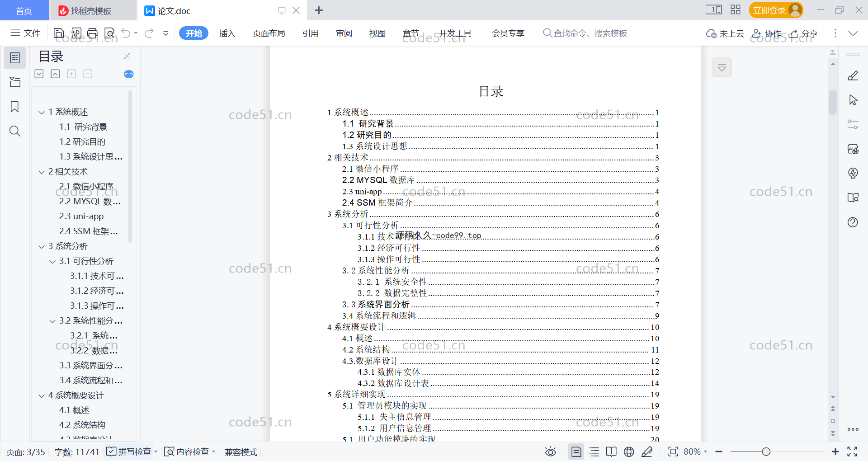Click the 立即登录 button
The image size is (868, 461).
776,10
